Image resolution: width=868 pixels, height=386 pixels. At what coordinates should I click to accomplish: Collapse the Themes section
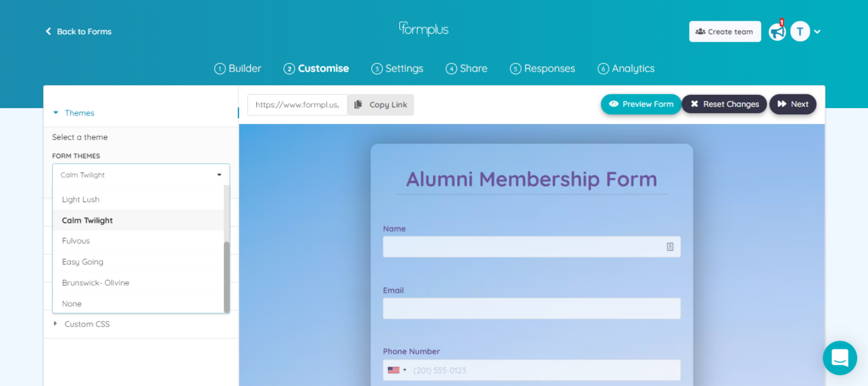tap(56, 113)
